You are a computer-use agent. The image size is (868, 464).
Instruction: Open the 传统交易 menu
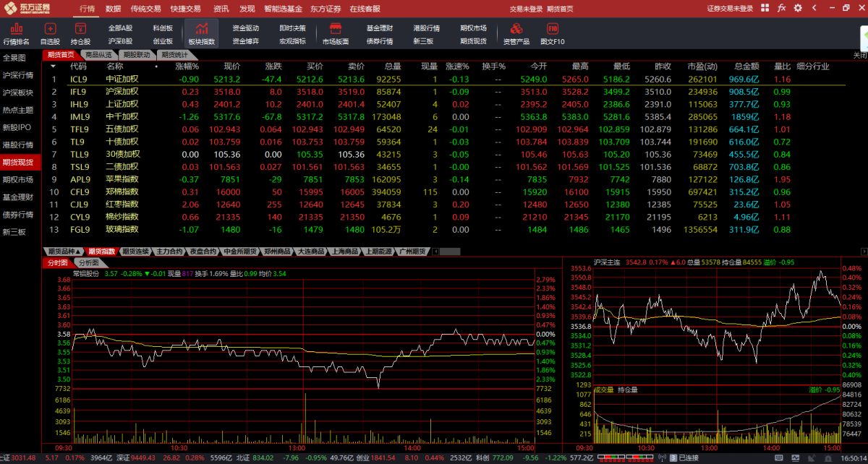[145, 9]
